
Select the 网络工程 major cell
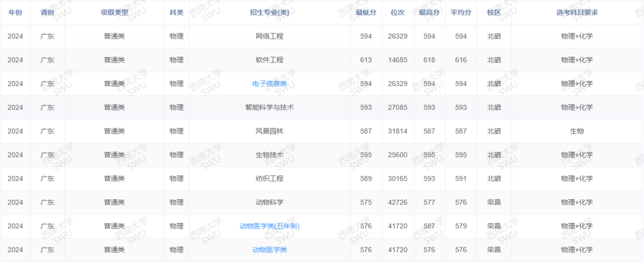270,36
